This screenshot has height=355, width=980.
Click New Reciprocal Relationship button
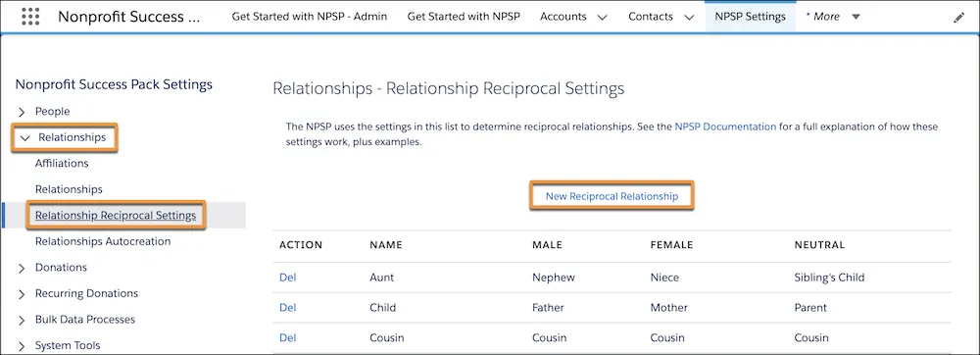(612, 196)
